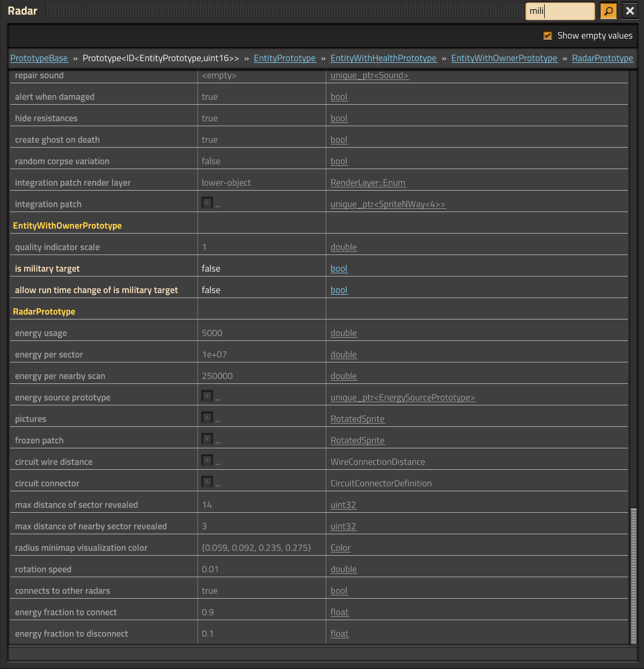Close the Radar prototype window

tap(630, 11)
